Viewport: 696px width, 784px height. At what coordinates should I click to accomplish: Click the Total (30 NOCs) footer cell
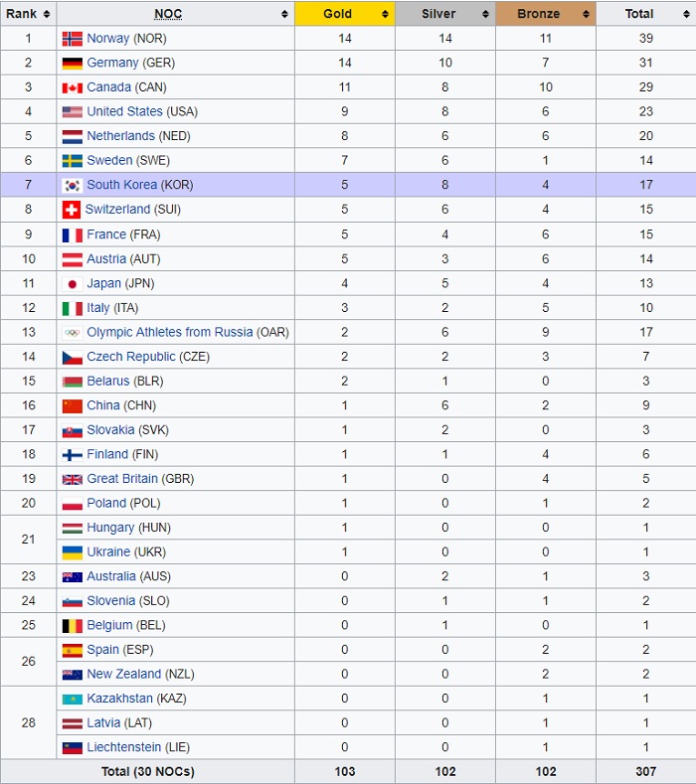[x=147, y=772]
